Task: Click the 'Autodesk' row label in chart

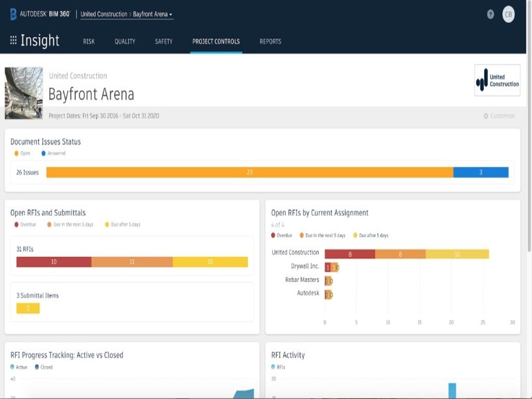Action: pos(308,293)
